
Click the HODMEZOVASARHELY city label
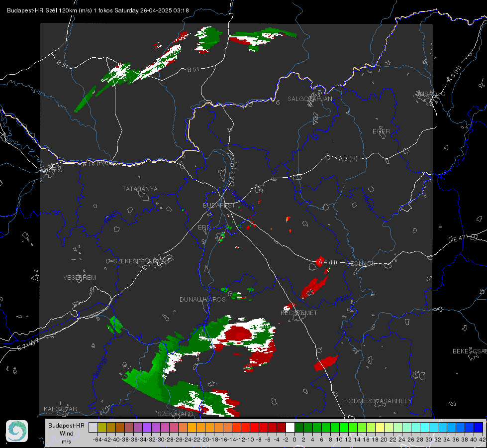(378, 401)
